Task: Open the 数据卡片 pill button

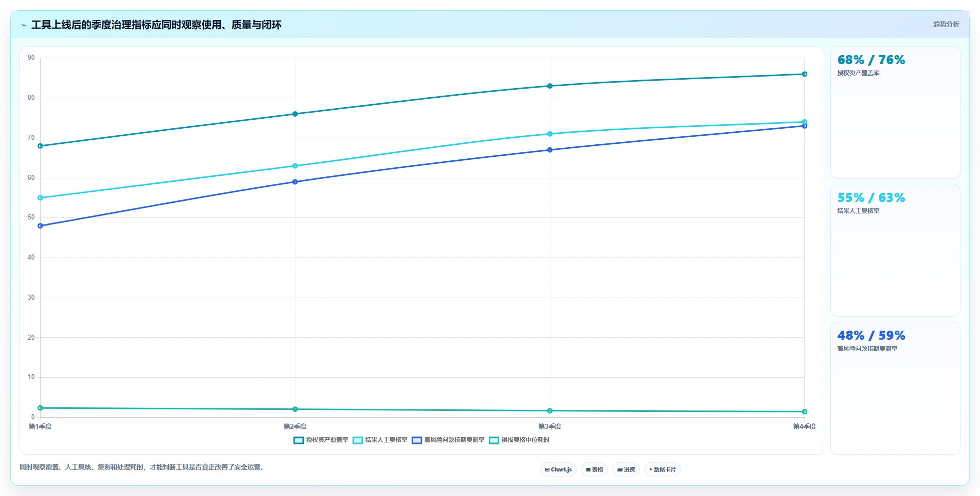Action: (662, 469)
